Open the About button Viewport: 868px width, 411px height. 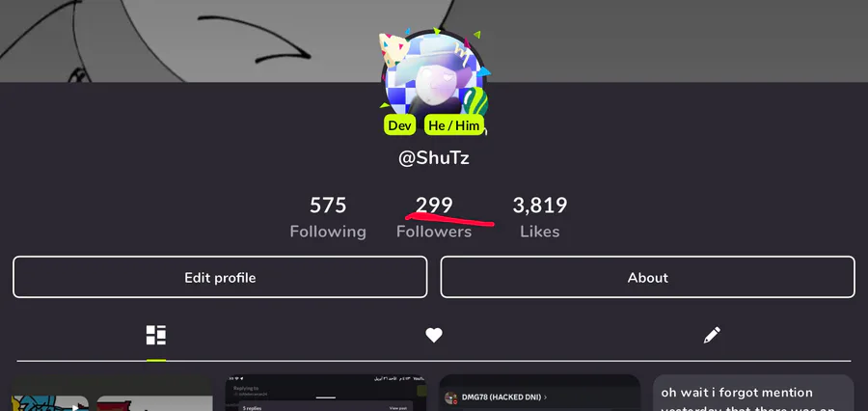[648, 277]
